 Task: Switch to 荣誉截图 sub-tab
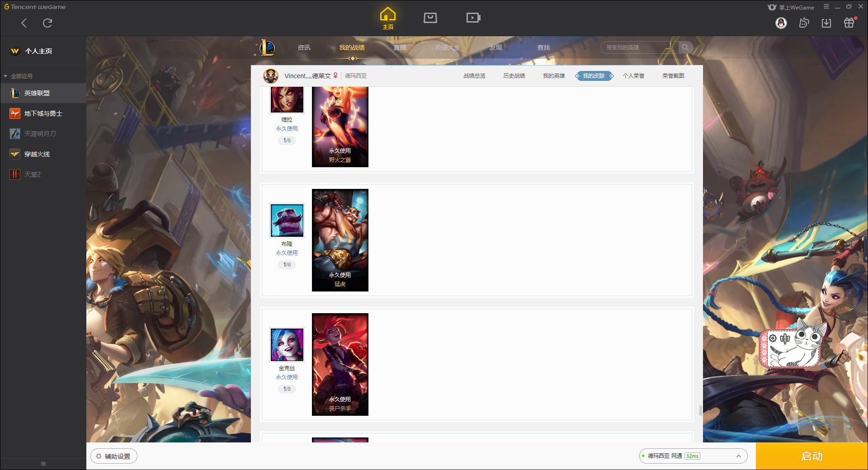(673, 76)
